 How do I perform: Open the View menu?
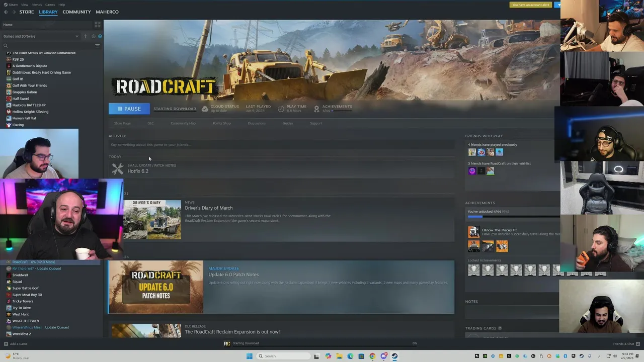tap(25, 5)
